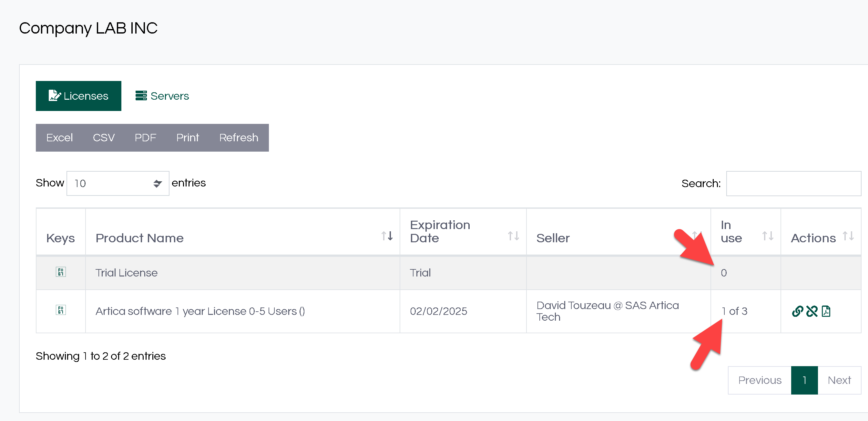Open the PDF file icon in Actions
Viewport: 868px width, 421px height.
pyautogui.click(x=826, y=311)
